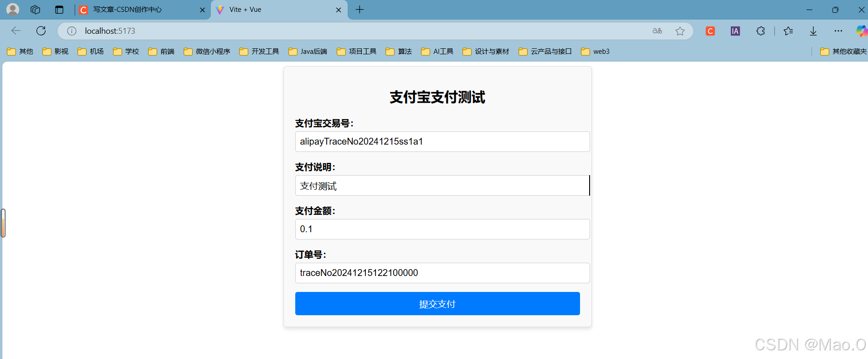The image size is (868, 359).
Task: Click the 支付金额 label
Action: pos(315,211)
